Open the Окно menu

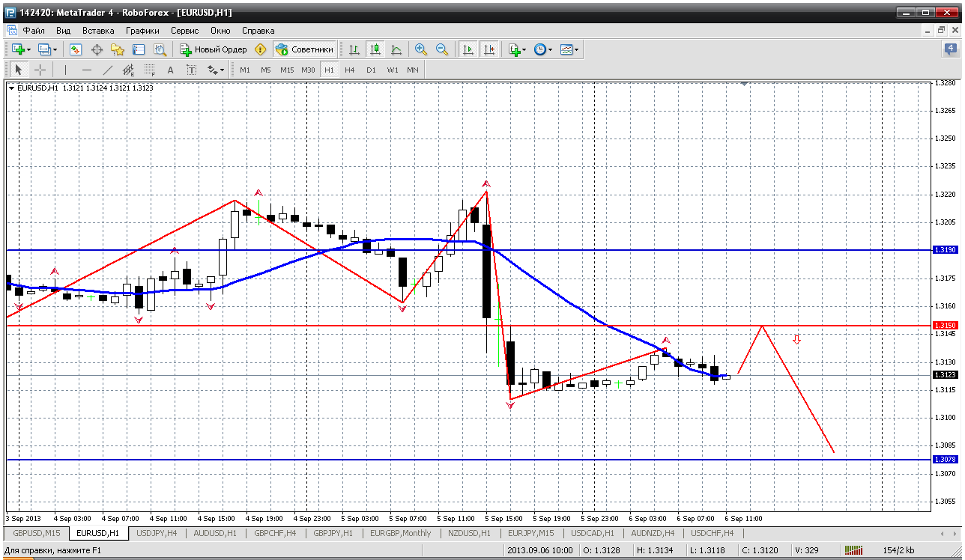(220, 31)
